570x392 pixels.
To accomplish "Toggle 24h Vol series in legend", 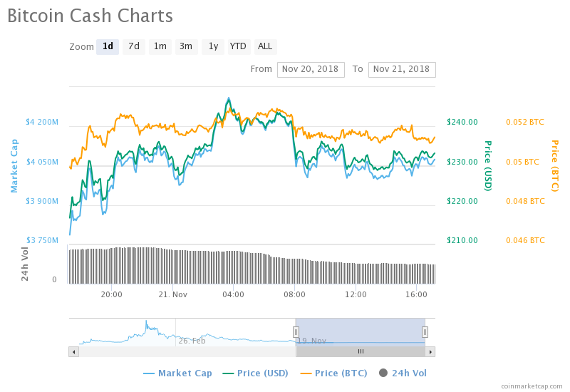I will coord(403,373).
